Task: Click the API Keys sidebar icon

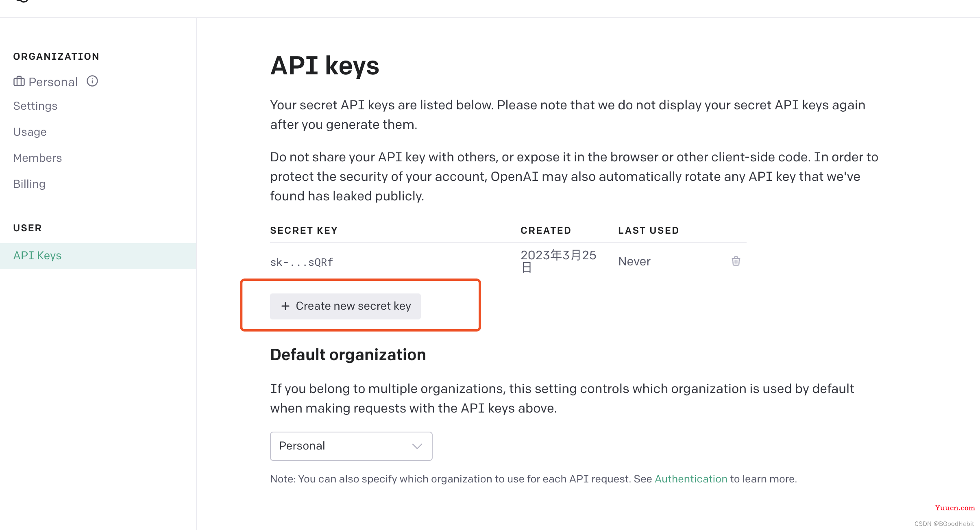Action: (37, 255)
